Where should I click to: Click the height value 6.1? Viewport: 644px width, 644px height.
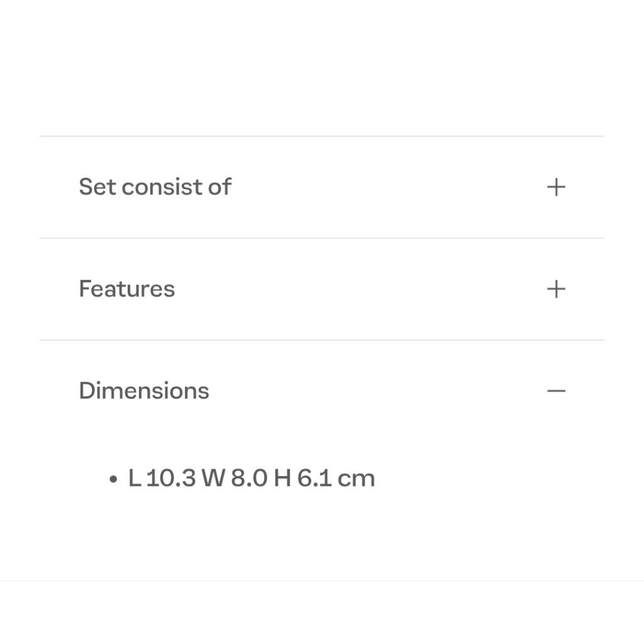pyautogui.click(x=314, y=478)
